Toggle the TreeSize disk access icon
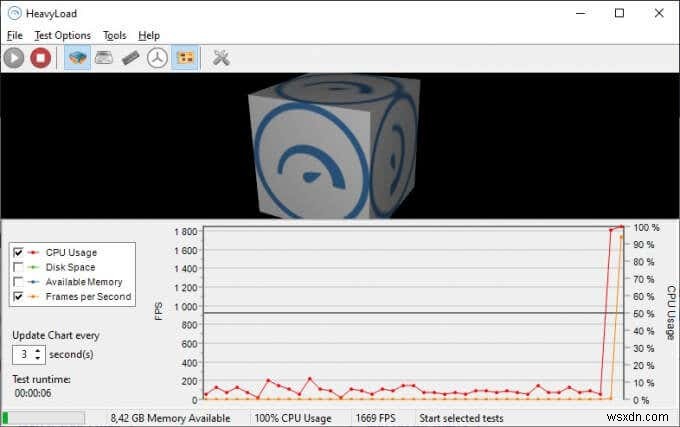The height and width of the screenshot is (427, 680). 157,58
